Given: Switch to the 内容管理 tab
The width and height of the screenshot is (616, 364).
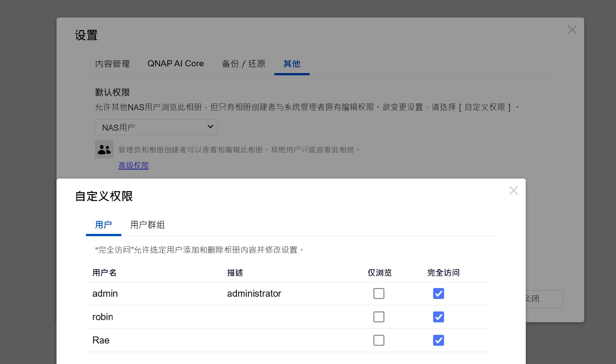Looking at the screenshot, I should pos(112,64).
